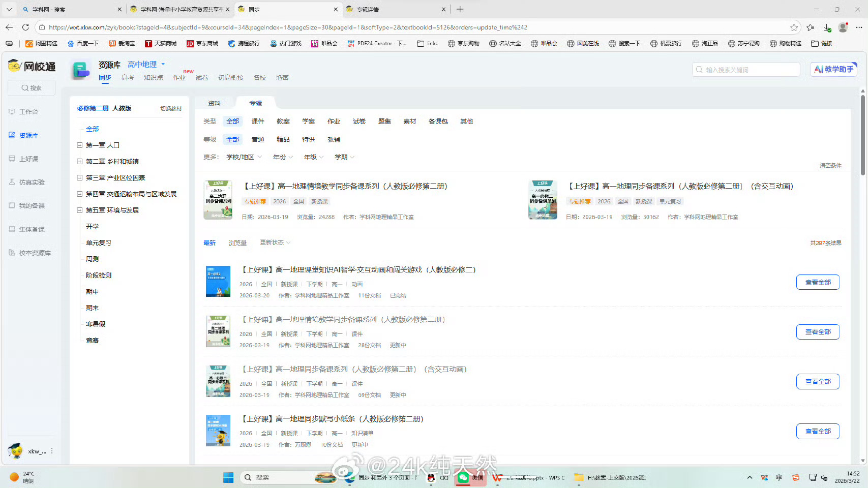Open 我的备课 in the sidebar
Screen dimensions: 868x488
[28, 205]
